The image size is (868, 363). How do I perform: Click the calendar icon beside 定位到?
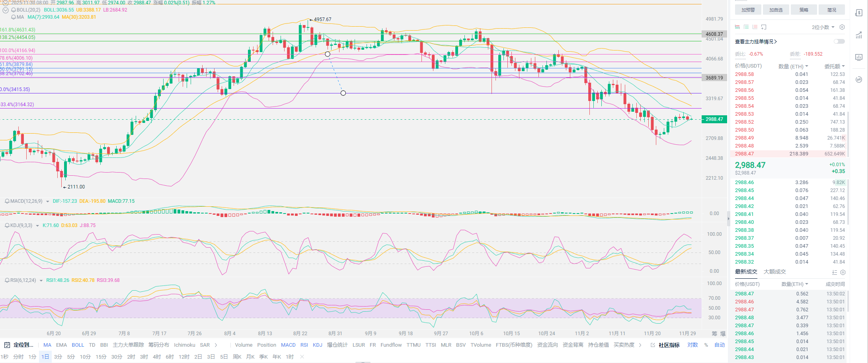click(x=7, y=345)
